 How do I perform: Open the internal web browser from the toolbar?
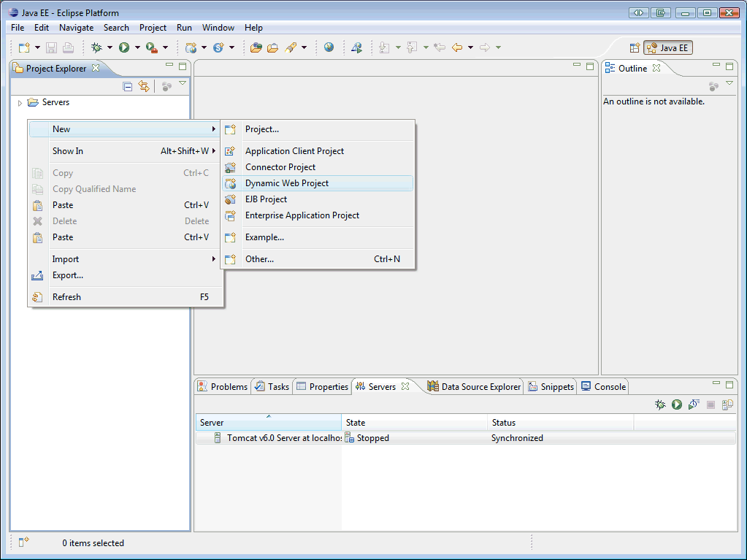coord(329,47)
